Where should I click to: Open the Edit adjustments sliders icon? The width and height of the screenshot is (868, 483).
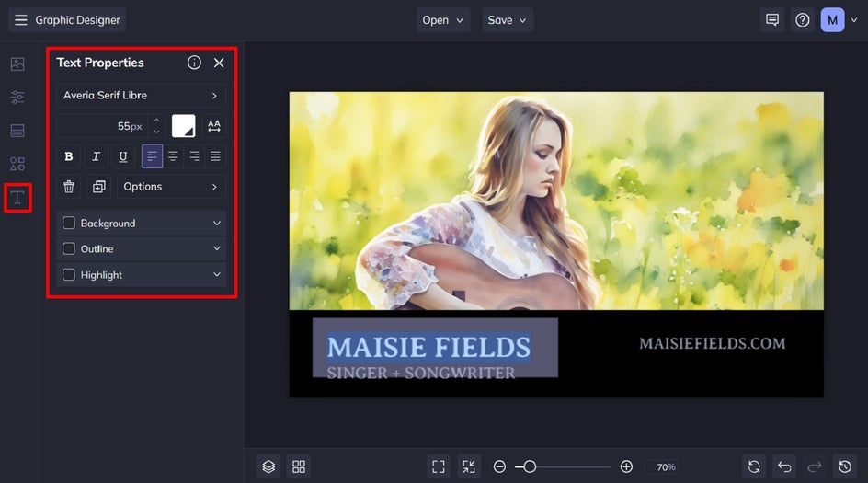pos(17,98)
